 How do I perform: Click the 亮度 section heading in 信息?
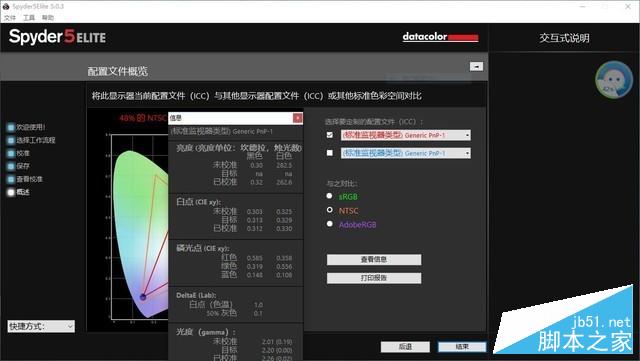(x=239, y=148)
